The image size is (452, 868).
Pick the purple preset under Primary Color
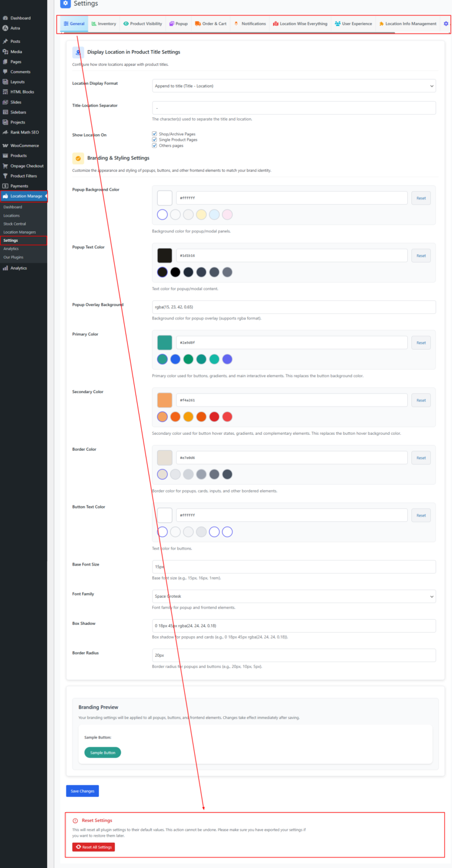[x=227, y=359]
